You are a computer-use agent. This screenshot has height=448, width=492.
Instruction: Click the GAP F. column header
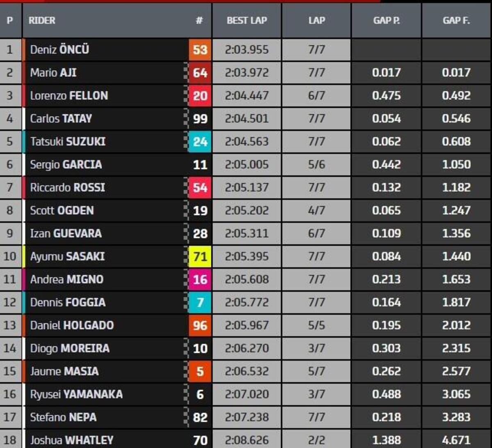point(456,21)
